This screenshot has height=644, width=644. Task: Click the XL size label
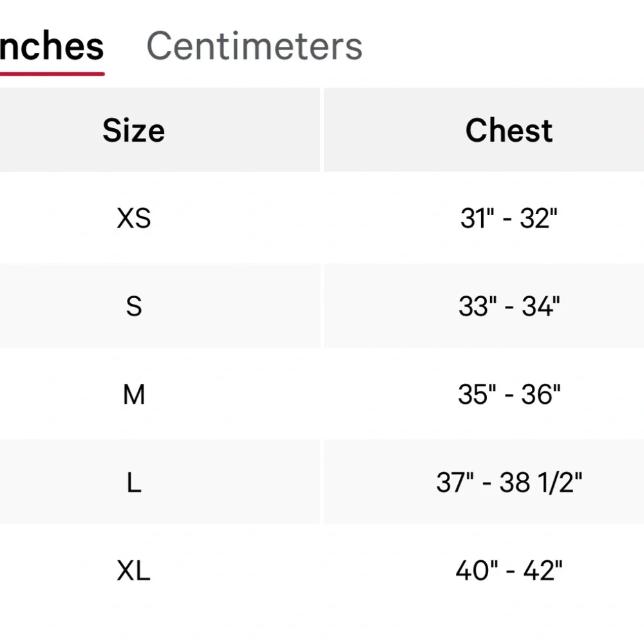tap(133, 571)
